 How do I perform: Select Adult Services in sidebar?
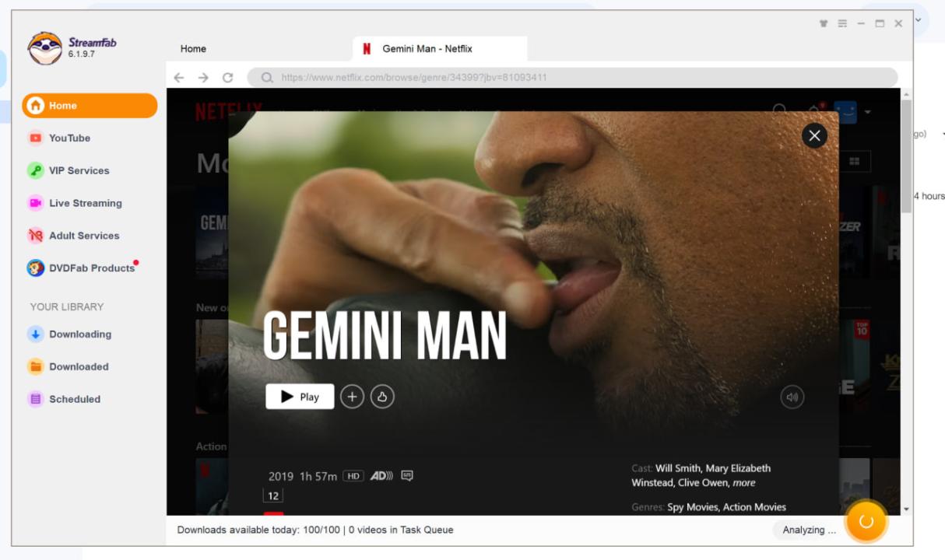coord(84,236)
